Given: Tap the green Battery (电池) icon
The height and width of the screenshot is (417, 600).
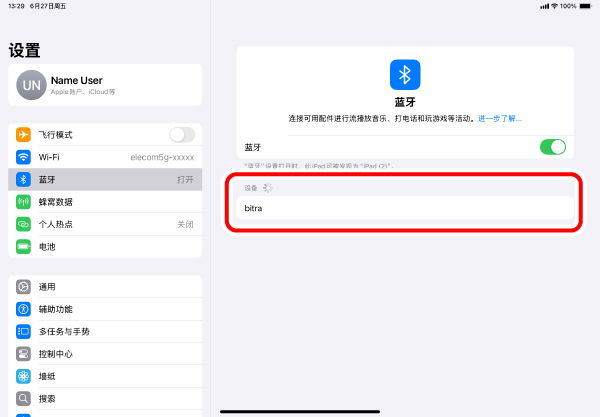Looking at the screenshot, I should [24, 246].
